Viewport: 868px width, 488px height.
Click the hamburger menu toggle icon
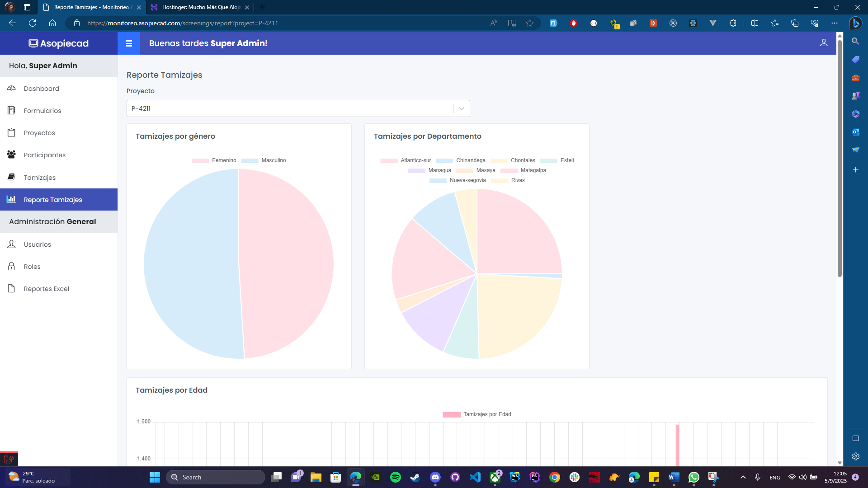pyautogui.click(x=129, y=43)
